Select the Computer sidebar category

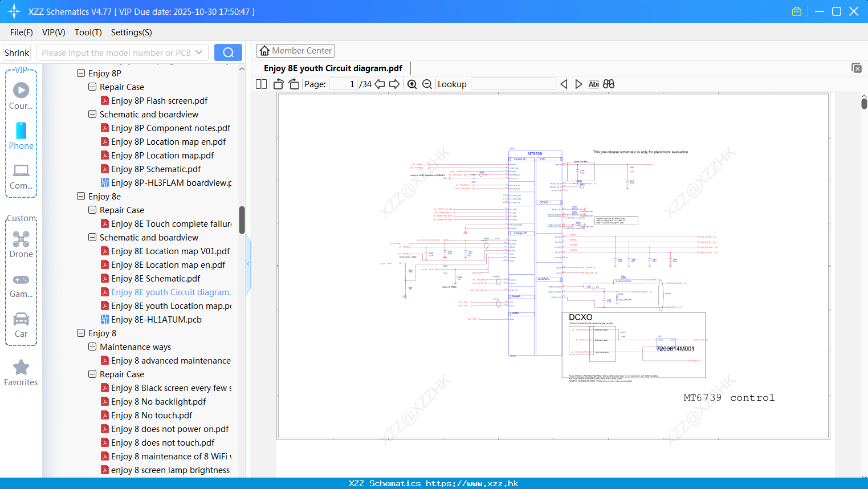click(21, 176)
